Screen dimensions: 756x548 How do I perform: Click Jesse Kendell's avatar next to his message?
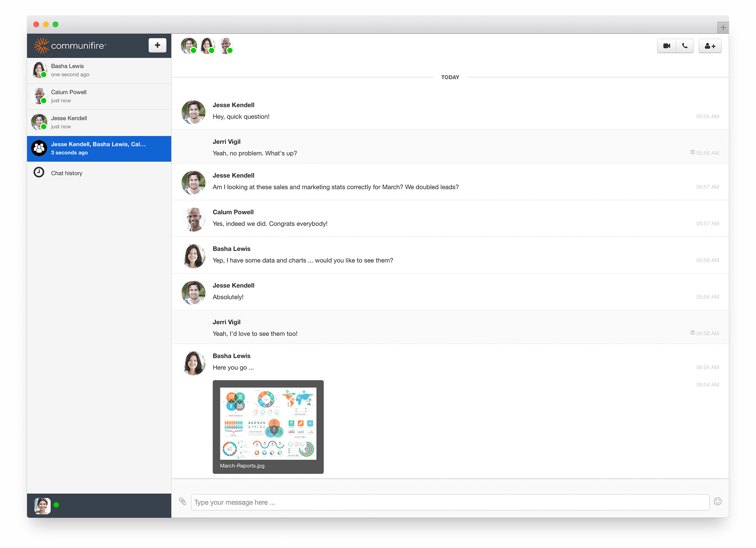click(193, 112)
